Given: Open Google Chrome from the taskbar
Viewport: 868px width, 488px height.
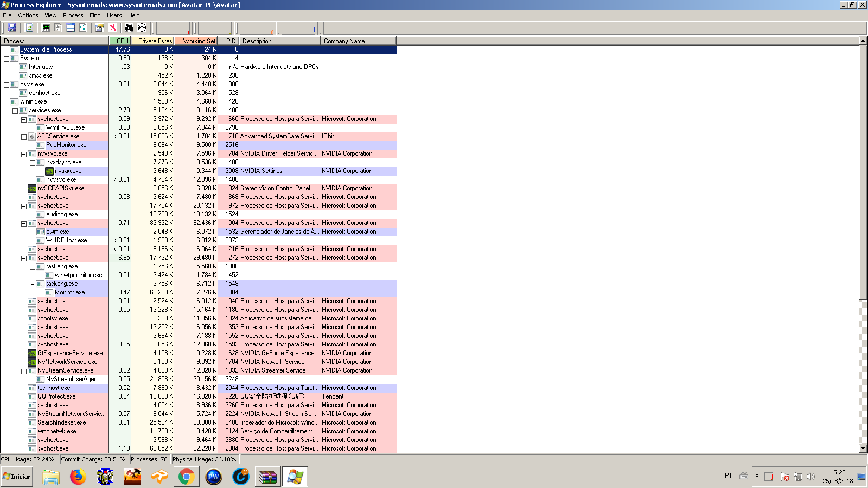Looking at the screenshot, I should pos(186,477).
